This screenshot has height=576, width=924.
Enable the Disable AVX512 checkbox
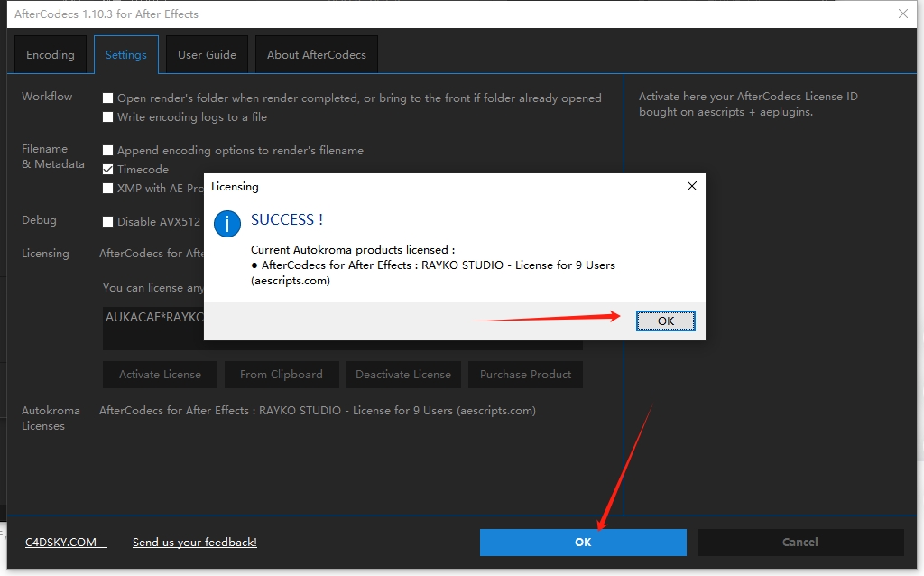pos(108,222)
